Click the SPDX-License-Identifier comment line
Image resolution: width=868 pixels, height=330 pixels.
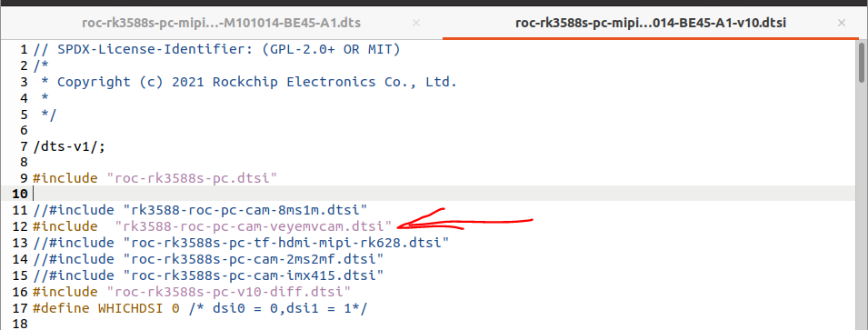(216, 50)
